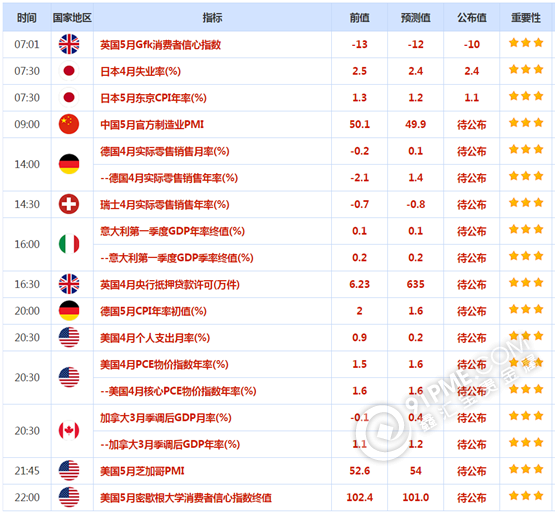Screen dimensions: 557x517
Task: Click star rating for 瑞士4月实际零售销售年率
Action: 526,203
